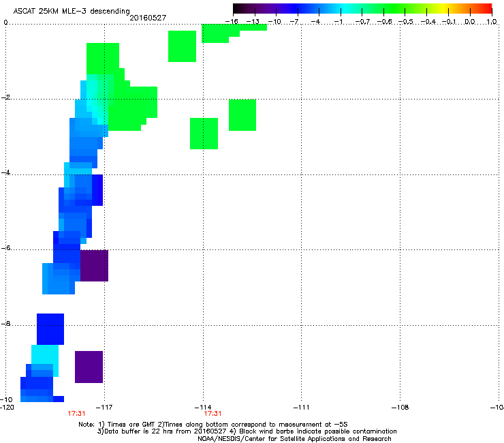Click the longitude label -108
The width and height of the screenshot is (504, 443).
click(x=400, y=408)
